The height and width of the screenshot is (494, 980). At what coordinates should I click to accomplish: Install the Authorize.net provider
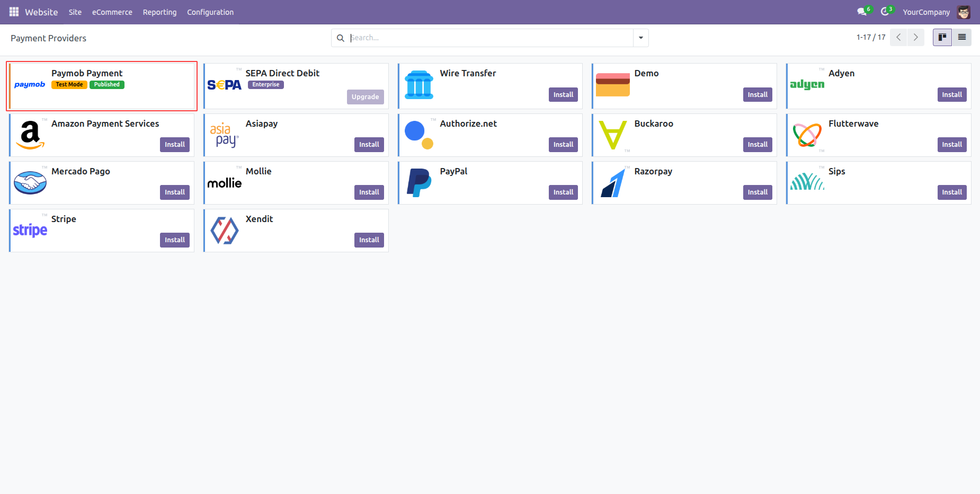[x=563, y=145]
